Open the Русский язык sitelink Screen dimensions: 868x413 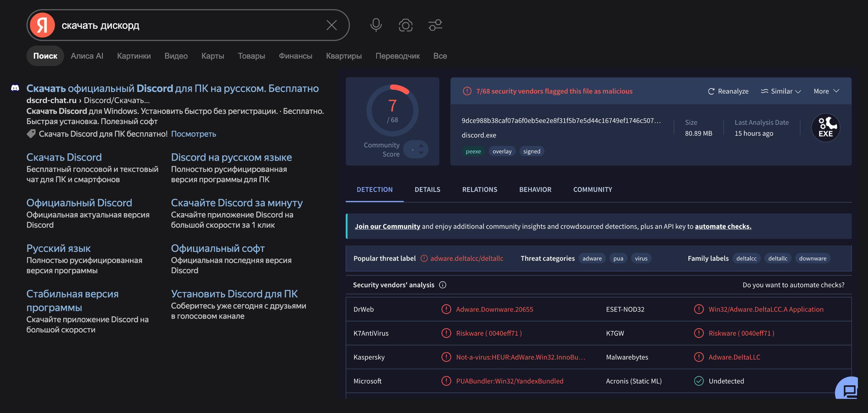click(x=58, y=248)
